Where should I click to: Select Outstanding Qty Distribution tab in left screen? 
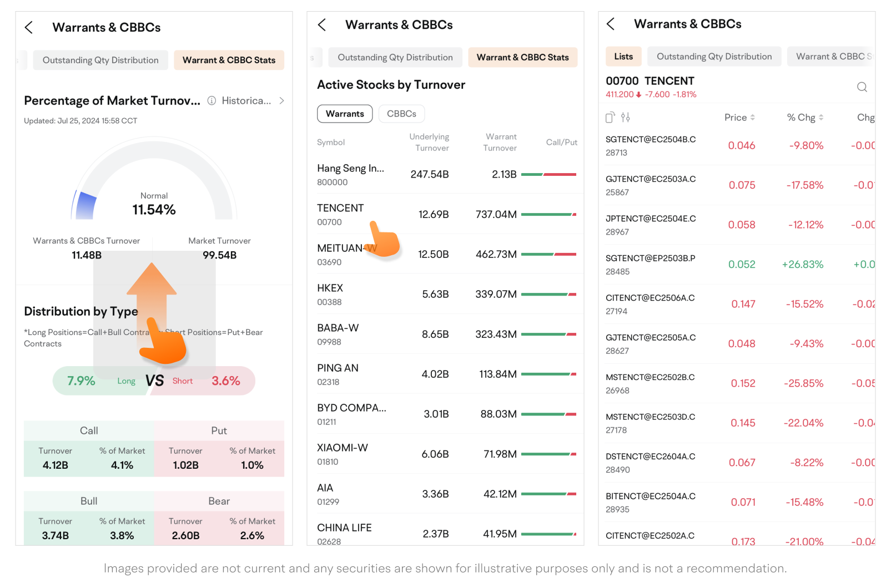pos(100,60)
